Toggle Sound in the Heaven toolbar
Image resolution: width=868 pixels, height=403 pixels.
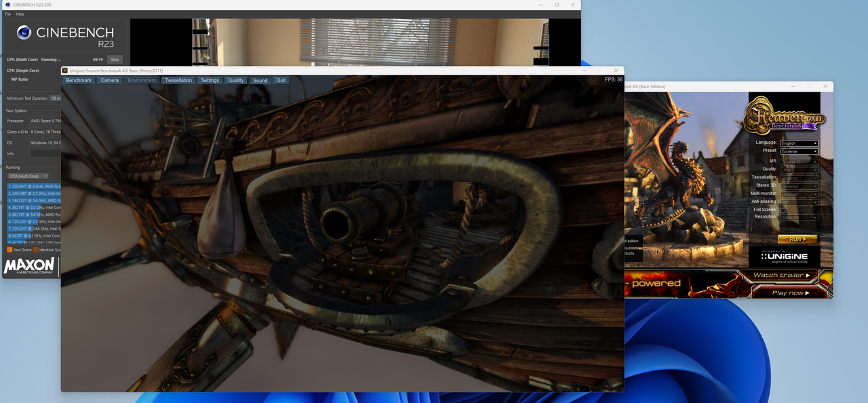(260, 80)
